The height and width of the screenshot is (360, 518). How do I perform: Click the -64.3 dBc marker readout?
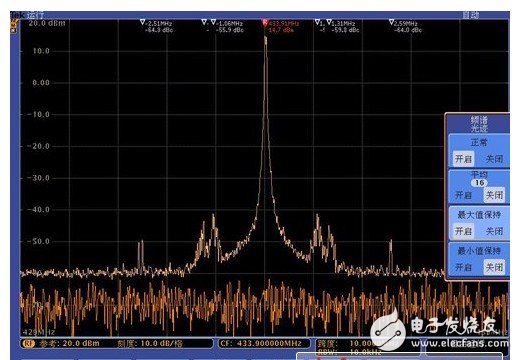pos(159,30)
